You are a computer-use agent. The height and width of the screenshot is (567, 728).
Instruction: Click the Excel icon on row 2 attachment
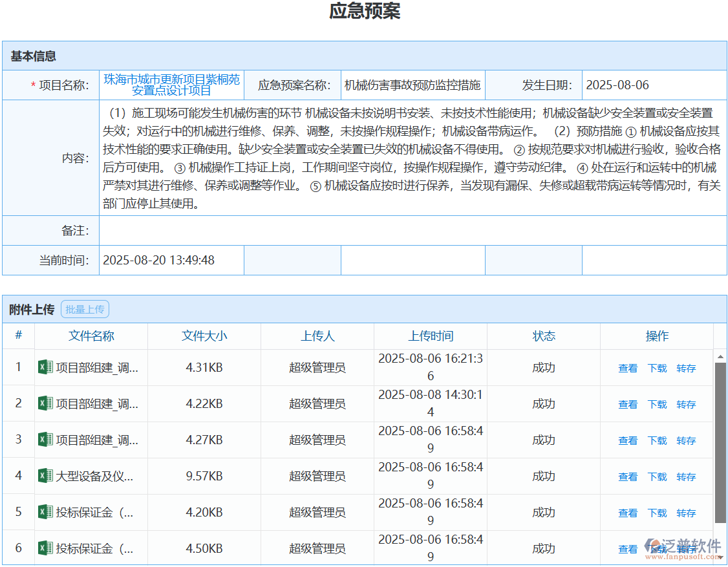[x=44, y=403]
